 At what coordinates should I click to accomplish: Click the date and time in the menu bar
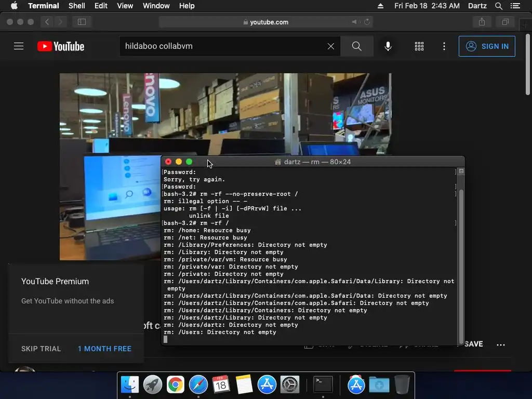(427, 6)
